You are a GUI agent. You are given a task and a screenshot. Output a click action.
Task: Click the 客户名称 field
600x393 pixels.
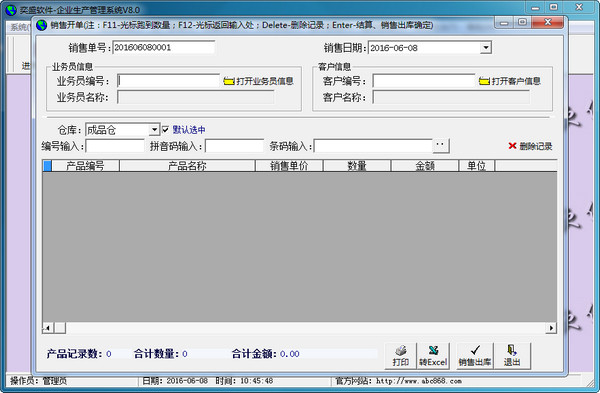pos(451,97)
